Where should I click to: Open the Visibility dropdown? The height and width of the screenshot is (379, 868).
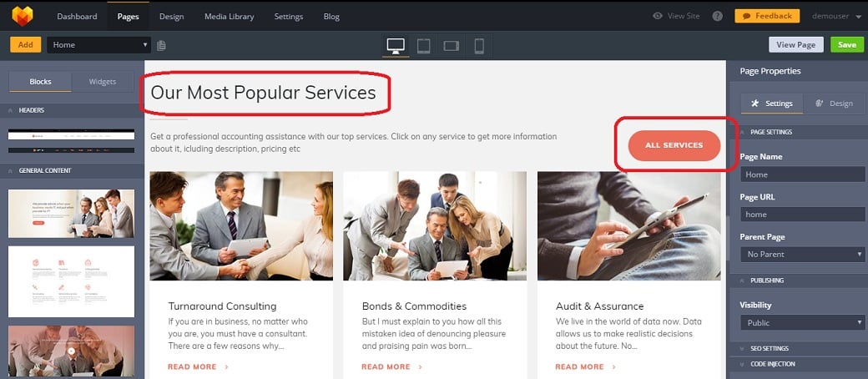802,322
